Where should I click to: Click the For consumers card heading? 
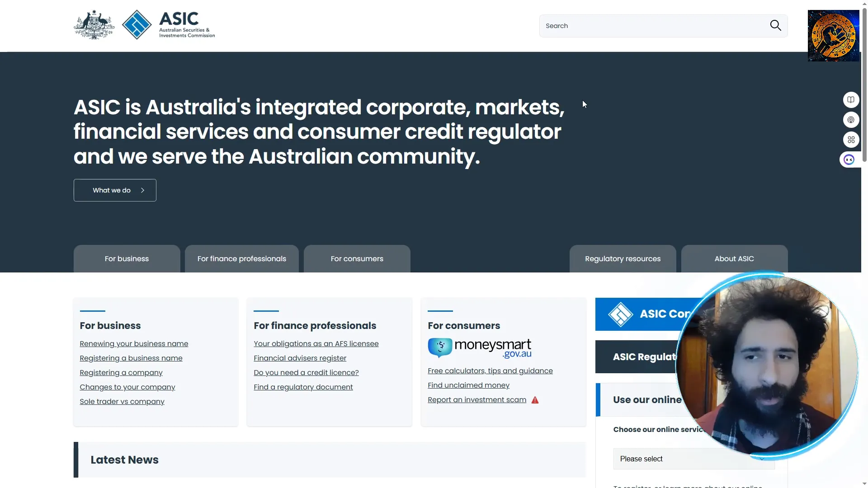pos(464,325)
